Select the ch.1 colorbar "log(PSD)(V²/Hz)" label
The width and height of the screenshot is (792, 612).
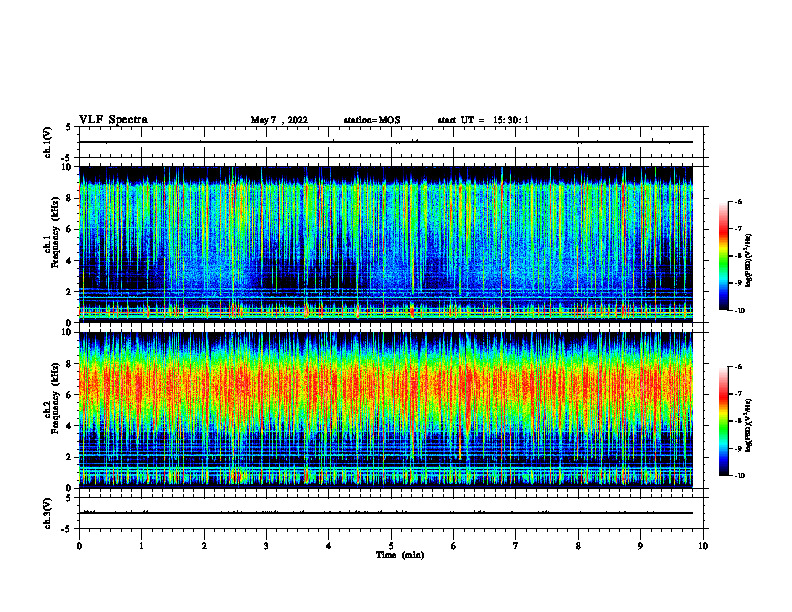coord(750,261)
